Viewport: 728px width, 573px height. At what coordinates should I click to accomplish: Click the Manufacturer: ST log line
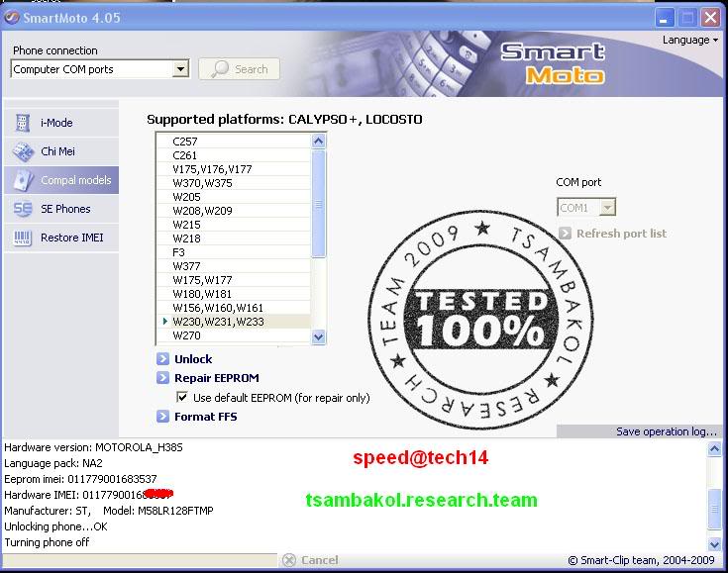pyautogui.click(x=109, y=511)
